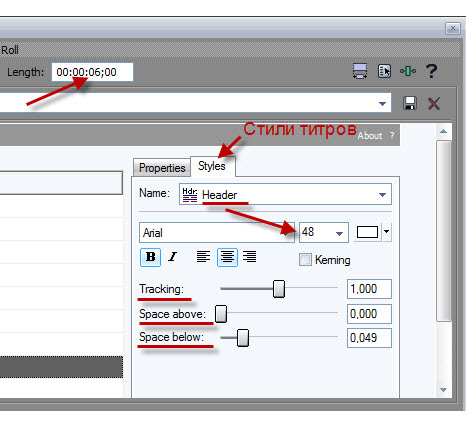Click the white text color swatch

pyautogui.click(x=367, y=232)
